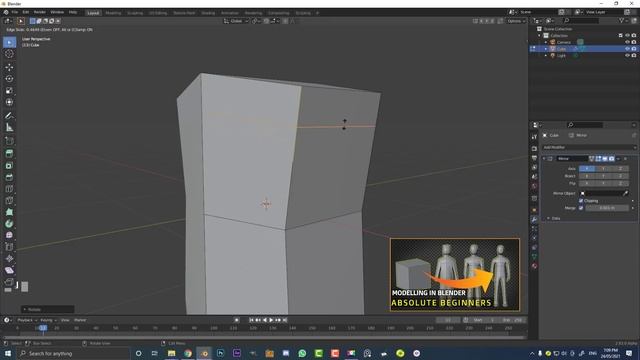Switch to the Modeling workspace tab
Viewport: 640px width, 360px height.
(x=113, y=13)
